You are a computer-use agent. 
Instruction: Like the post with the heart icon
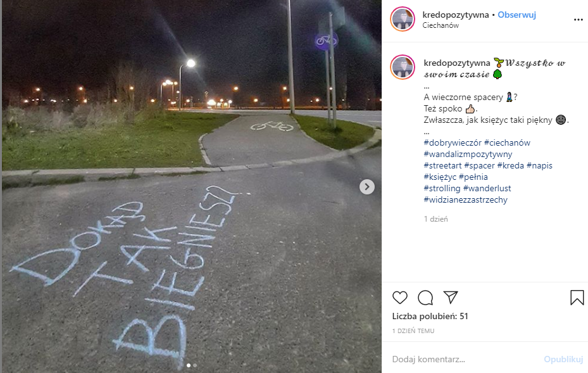pos(400,298)
